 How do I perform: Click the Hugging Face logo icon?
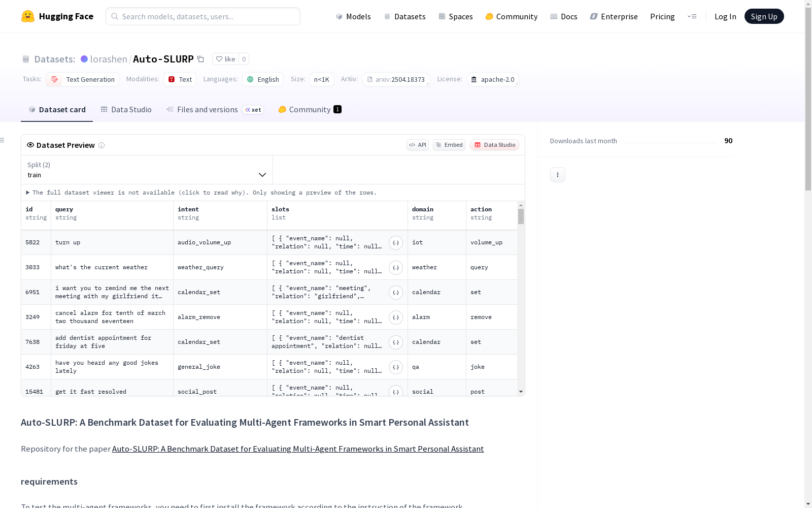pyautogui.click(x=28, y=16)
